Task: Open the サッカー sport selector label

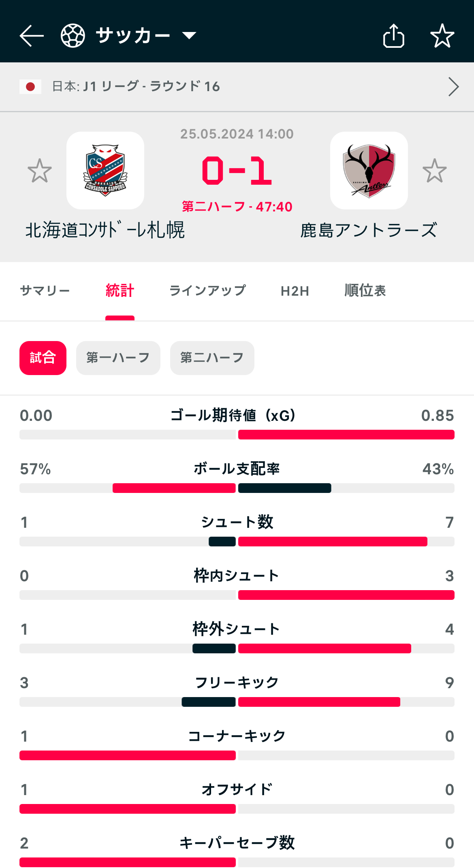Action: coord(133,36)
